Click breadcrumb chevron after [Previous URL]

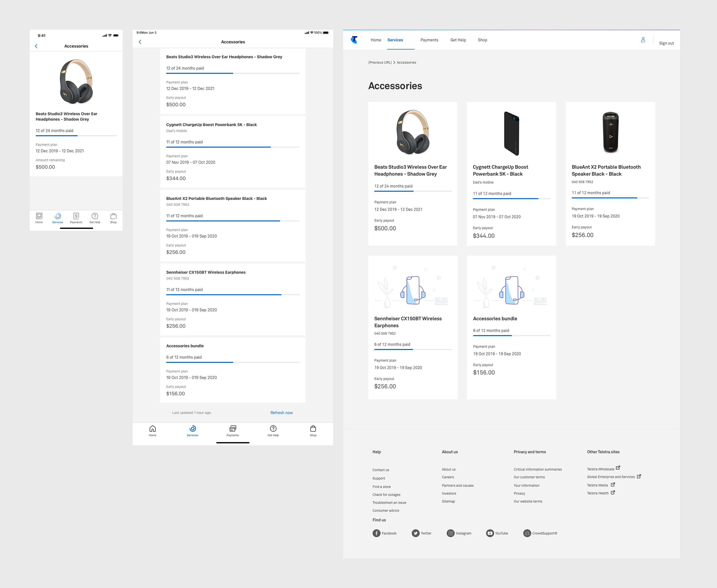click(394, 63)
